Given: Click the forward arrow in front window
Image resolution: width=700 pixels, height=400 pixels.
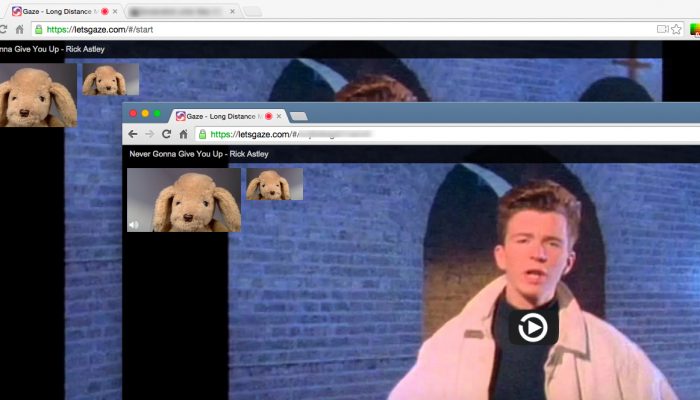Looking at the screenshot, I should (150, 134).
